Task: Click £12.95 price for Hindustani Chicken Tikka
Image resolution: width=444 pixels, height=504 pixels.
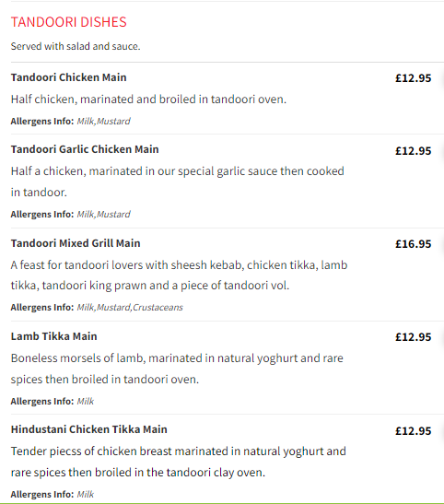Action: pyautogui.click(x=414, y=431)
